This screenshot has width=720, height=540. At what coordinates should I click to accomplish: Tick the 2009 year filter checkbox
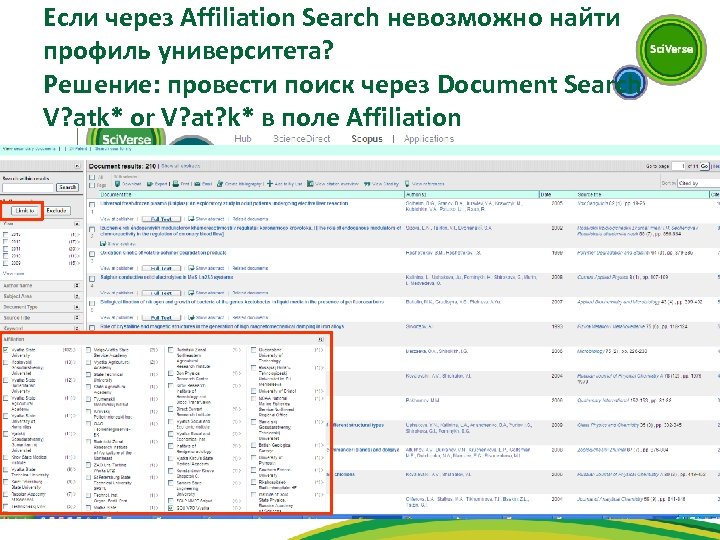point(6,264)
